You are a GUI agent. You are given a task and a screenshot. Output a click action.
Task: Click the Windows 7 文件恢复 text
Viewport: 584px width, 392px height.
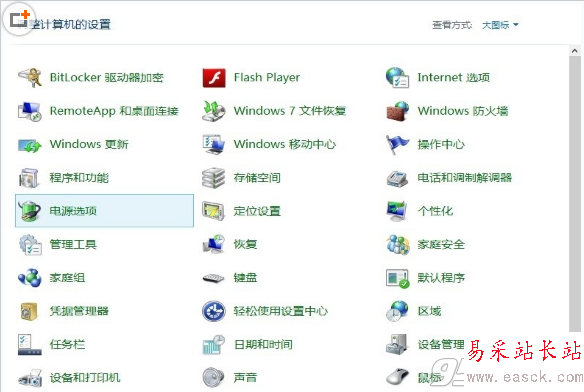click(x=290, y=111)
